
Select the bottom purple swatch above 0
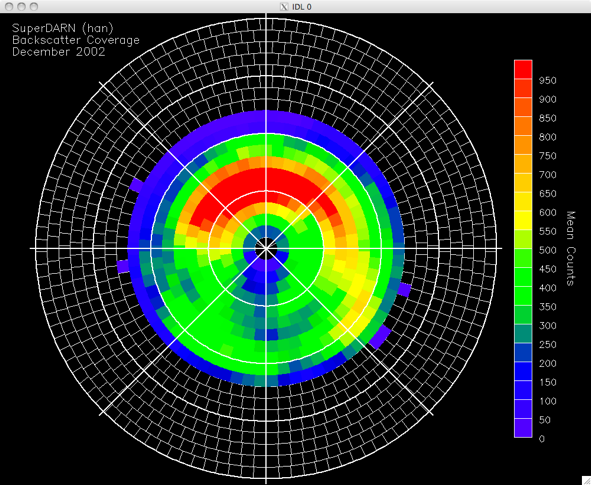click(523, 428)
